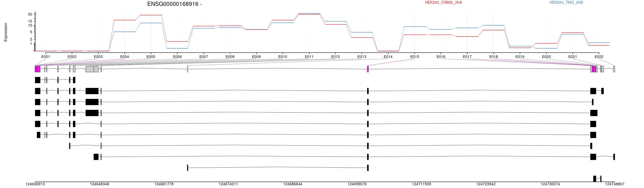Screen dimensions: 644x188
Task: Click exon label E021
Action: point(573,57)
